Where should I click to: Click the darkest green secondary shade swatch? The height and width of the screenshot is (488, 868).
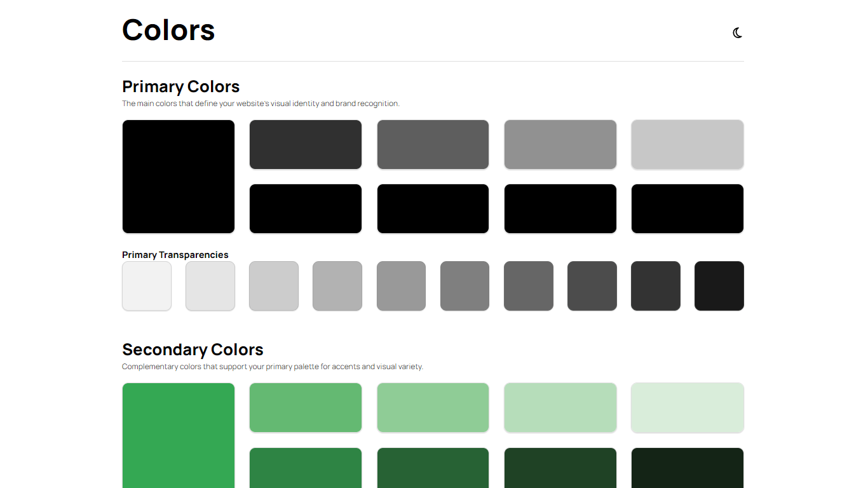pyautogui.click(x=687, y=468)
